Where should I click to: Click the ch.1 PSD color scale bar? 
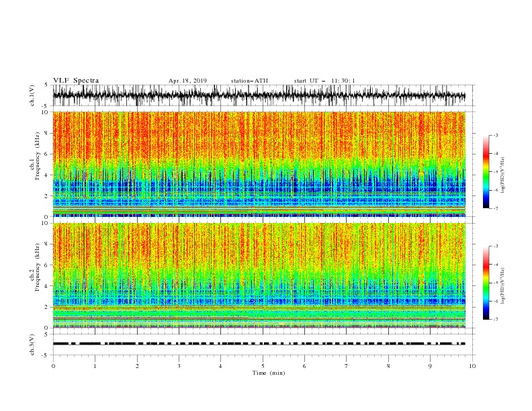point(486,172)
